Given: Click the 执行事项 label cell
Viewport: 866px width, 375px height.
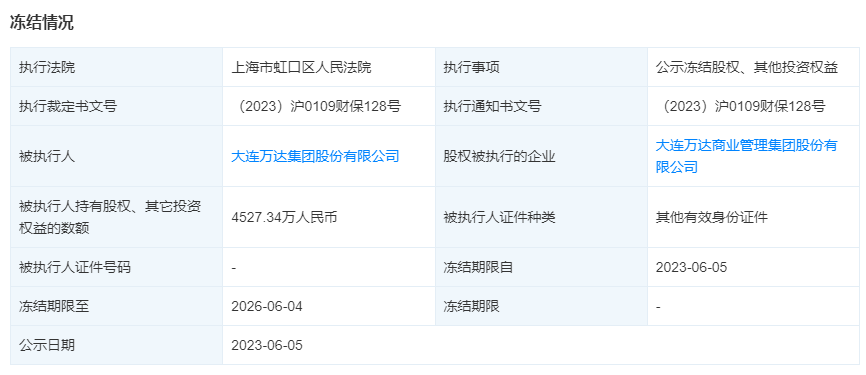Looking at the screenshot, I should tap(541, 67).
